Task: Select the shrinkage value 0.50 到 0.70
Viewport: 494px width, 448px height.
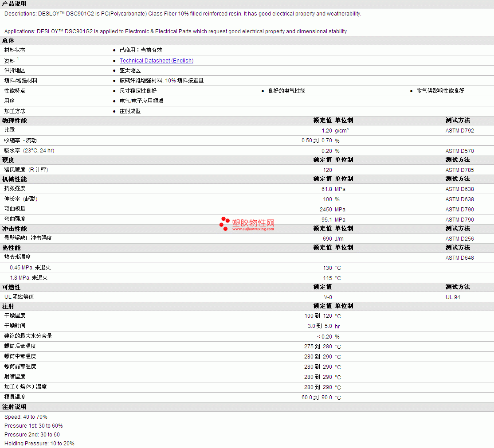Action: click(317, 140)
